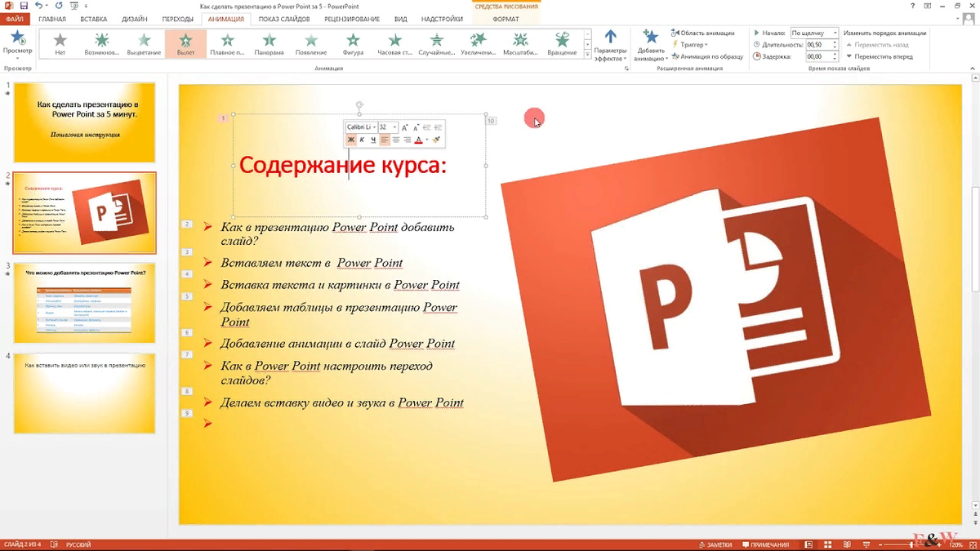Select the Вылет fly-in animation
980x551 pixels.
tap(185, 43)
